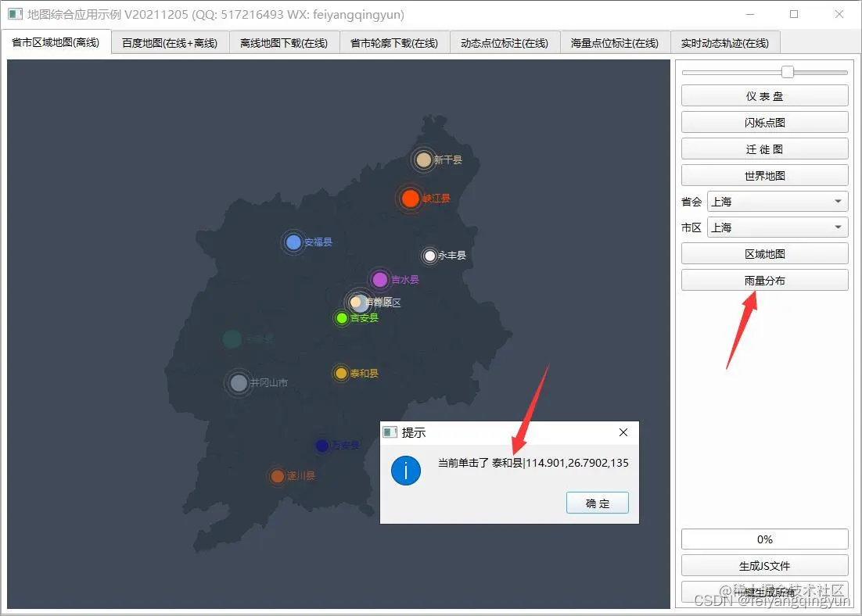Click the 安福县 blue map marker
Screen dimensions: 862x616
(294, 242)
